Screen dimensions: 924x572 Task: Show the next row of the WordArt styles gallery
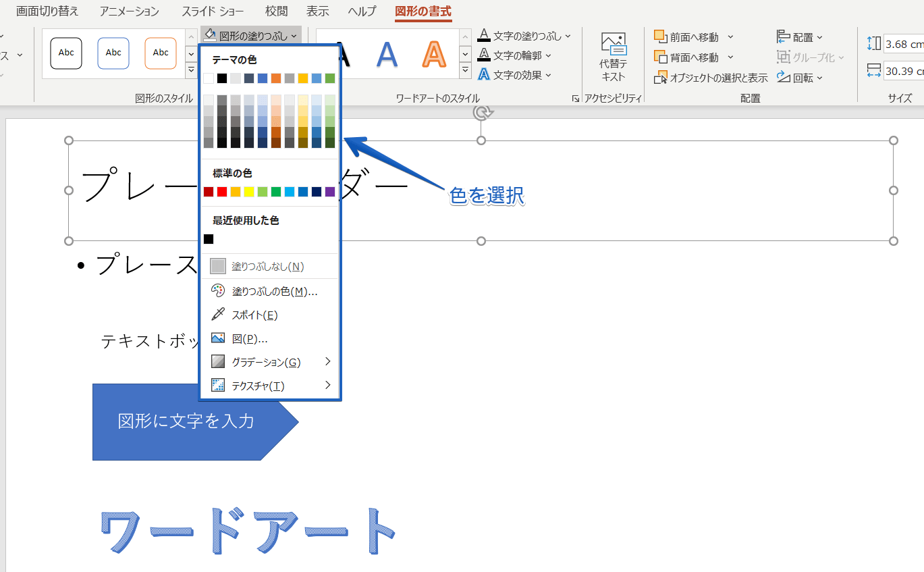pos(465,54)
